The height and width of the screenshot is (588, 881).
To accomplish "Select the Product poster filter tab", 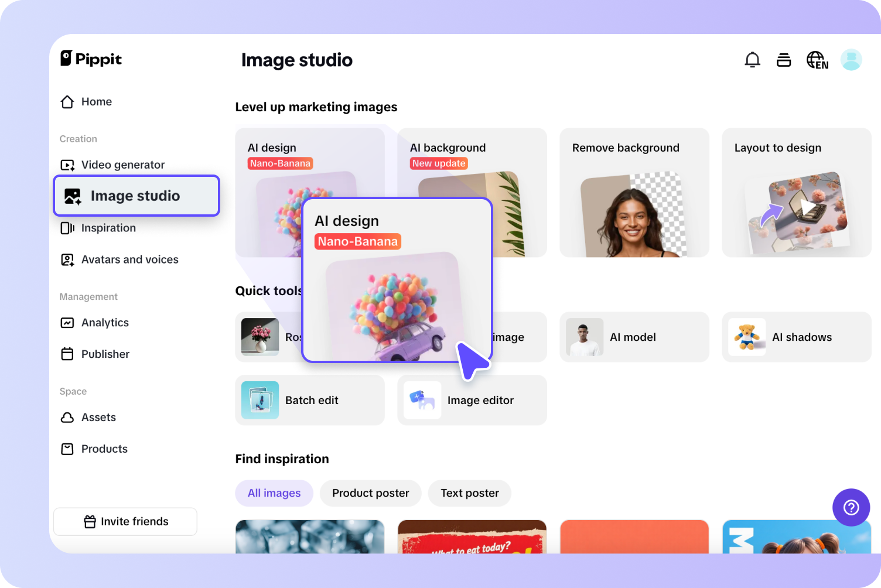I will tap(370, 493).
